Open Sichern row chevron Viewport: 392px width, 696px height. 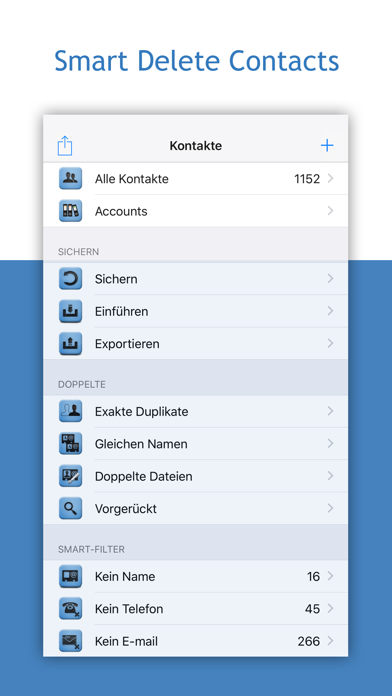[330, 278]
